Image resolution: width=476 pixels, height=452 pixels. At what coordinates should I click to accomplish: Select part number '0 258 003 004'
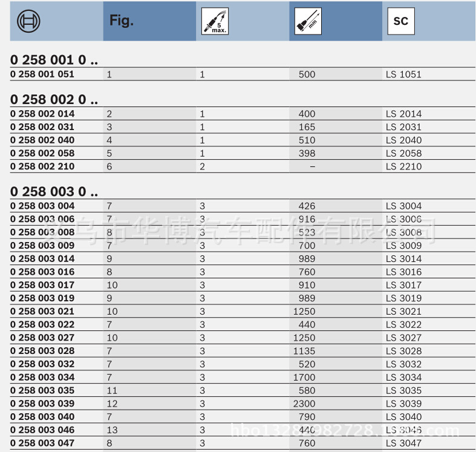coord(42,206)
